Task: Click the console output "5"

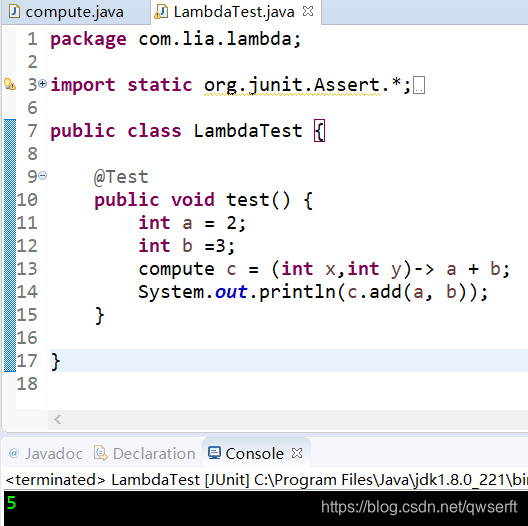Action: pyautogui.click(x=11, y=503)
